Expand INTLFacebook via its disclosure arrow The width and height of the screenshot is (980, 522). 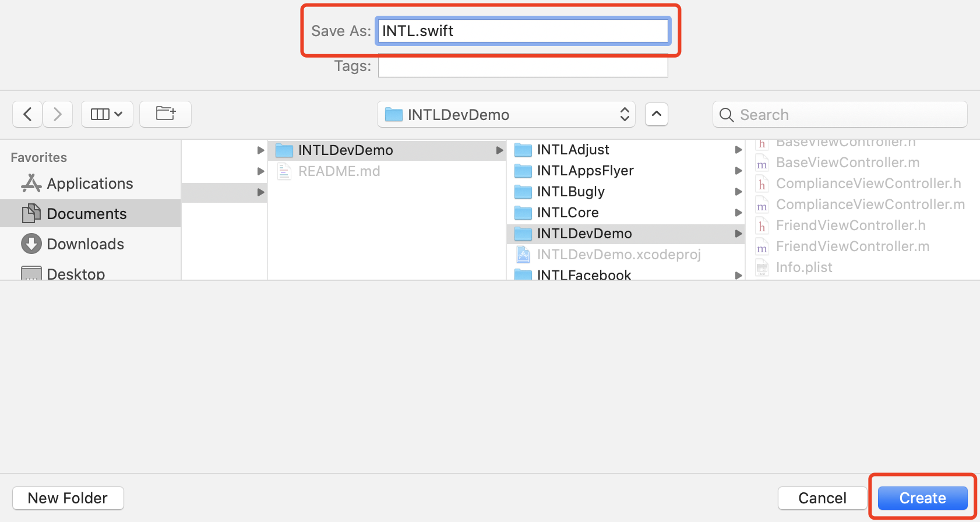tap(738, 275)
